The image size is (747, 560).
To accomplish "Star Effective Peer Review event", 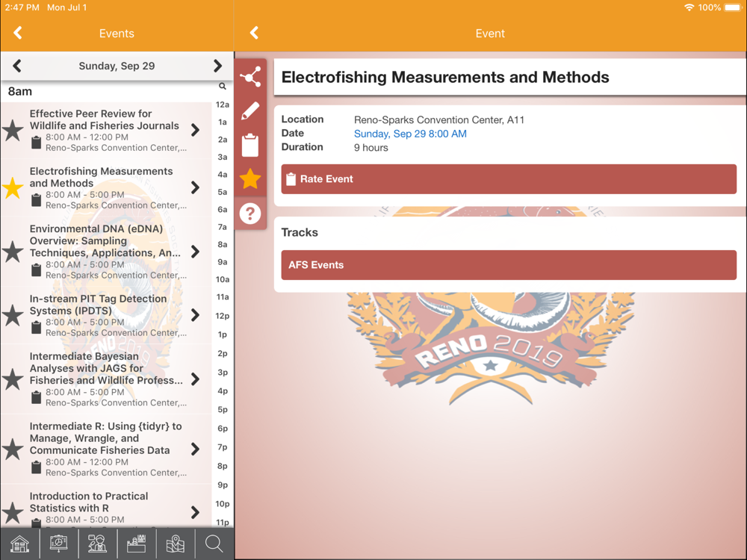I will [13, 131].
